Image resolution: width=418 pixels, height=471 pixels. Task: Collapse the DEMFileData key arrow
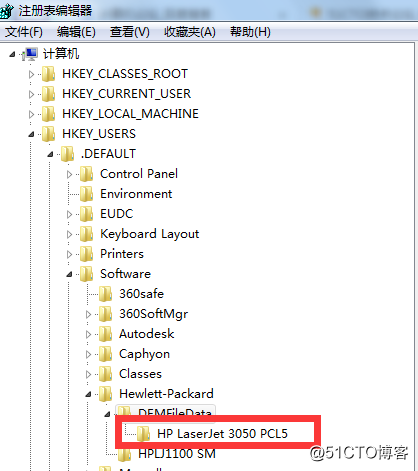pyautogui.click(x=107, y=414)
